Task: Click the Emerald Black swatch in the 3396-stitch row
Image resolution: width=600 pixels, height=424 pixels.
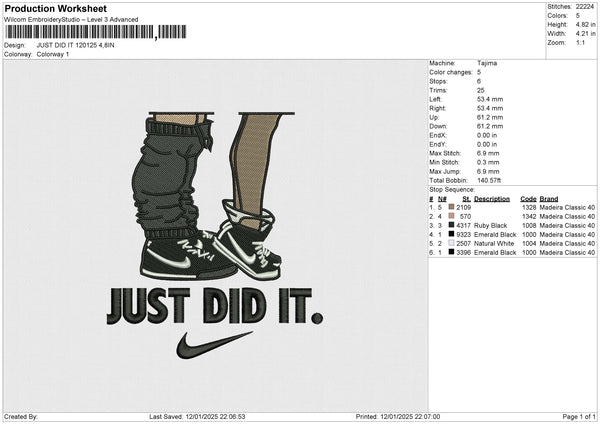Action: 451,252
